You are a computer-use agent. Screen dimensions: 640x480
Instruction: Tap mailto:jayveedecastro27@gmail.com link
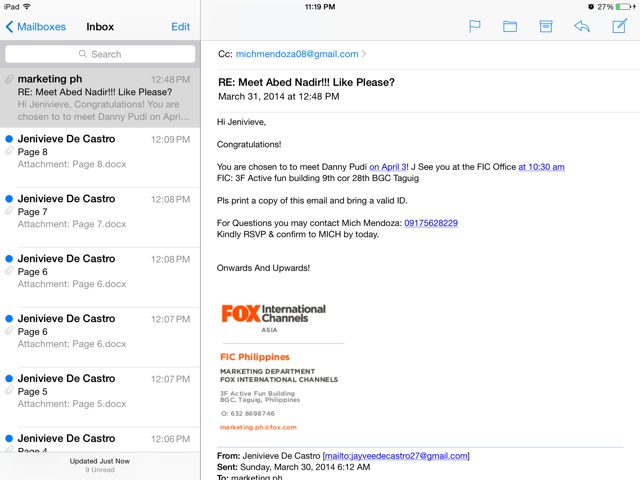[396, 456]
